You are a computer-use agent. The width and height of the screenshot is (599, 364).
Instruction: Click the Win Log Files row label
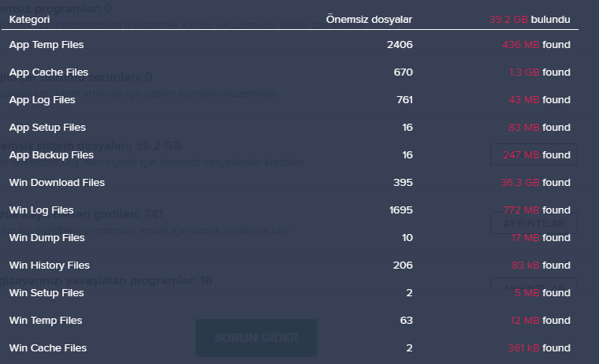[42, 210]
